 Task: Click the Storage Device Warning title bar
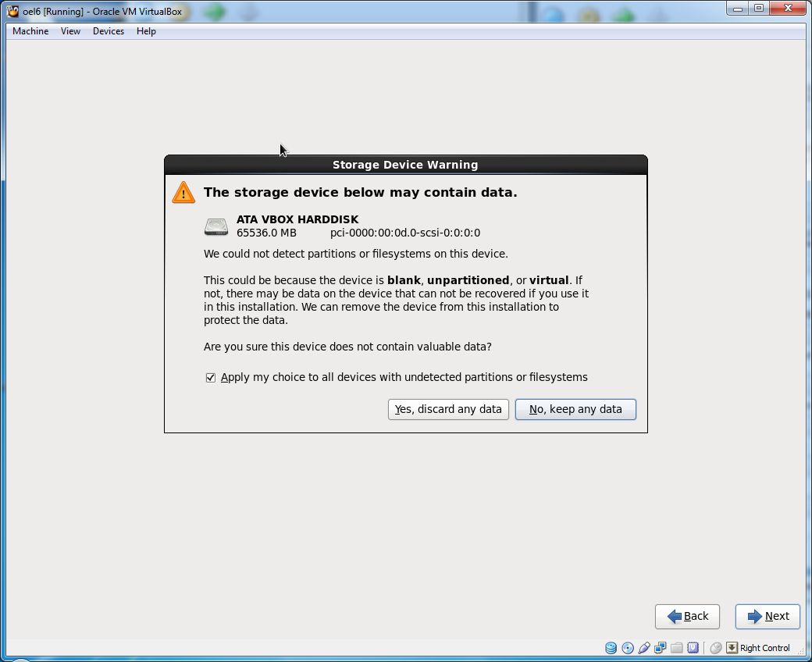pos(405,165)
